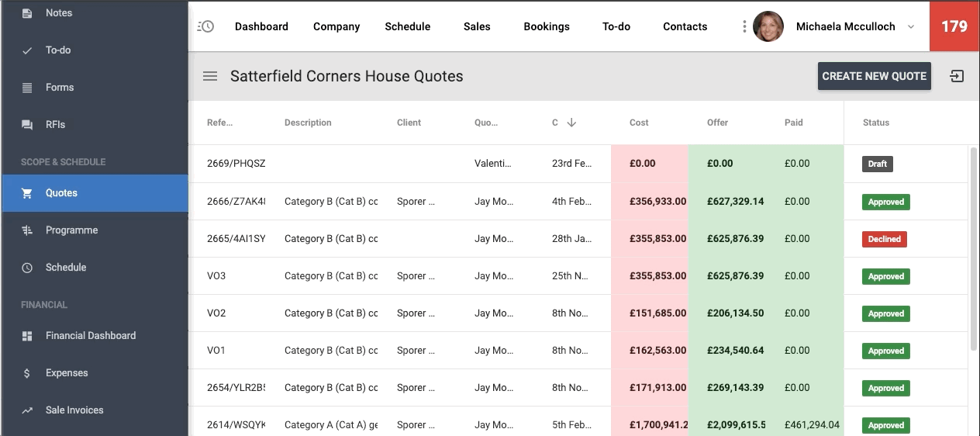Click the exit icon next to Create New Quote
Screen dimensions: 980x436
click(x=957, y=76)
